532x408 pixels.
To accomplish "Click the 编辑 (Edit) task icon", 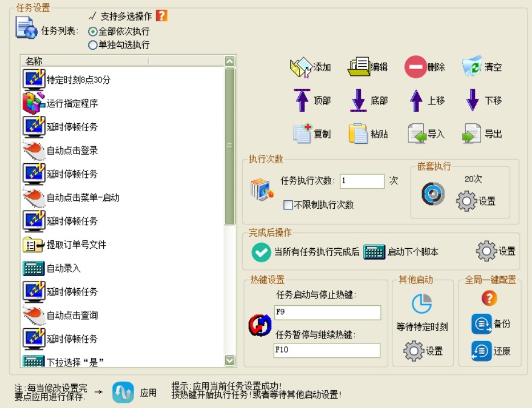I will (x=359, y=67).
